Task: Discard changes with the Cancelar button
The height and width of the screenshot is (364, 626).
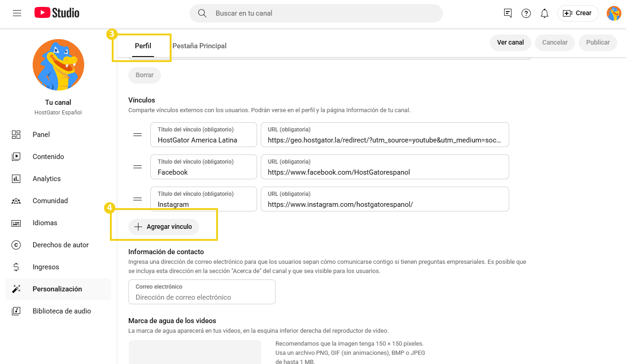Action: click(x=554, y=42)
